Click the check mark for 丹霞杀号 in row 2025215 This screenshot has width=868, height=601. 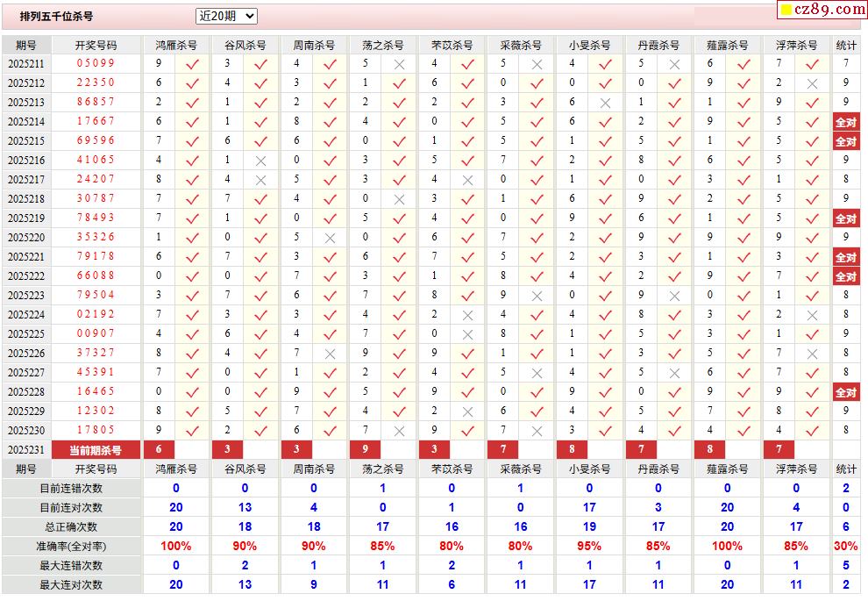coord(674,142)
